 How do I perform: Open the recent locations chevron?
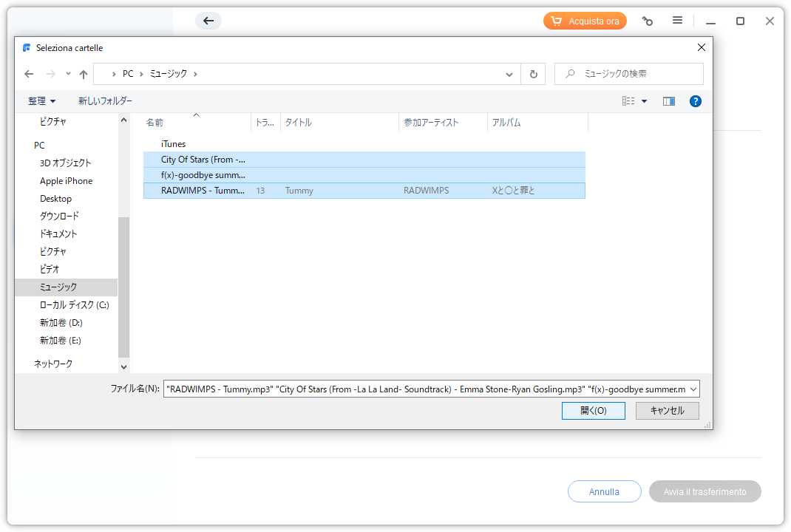(x=68, y=74)
